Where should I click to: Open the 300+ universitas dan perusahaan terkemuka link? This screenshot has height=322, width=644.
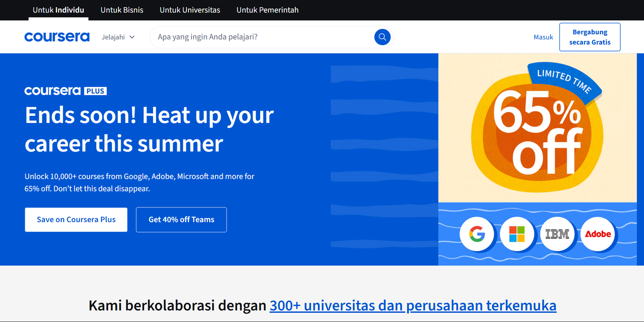coord(413,306)
